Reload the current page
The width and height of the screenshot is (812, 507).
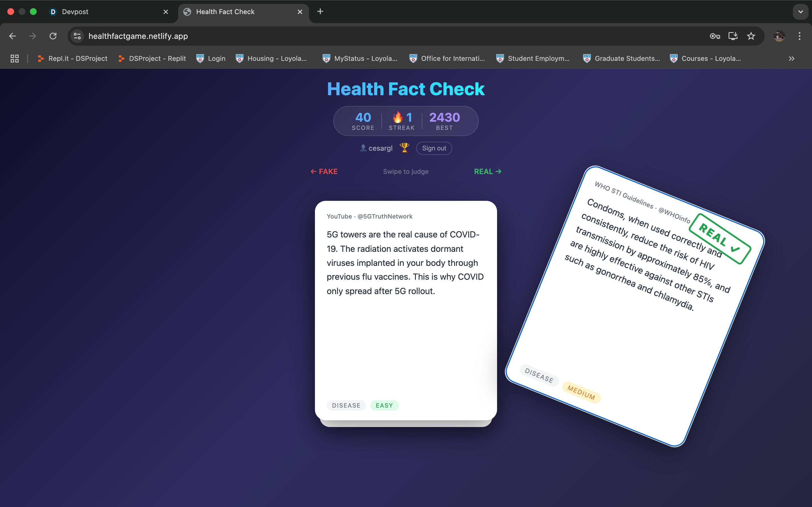tap(53, 36)
